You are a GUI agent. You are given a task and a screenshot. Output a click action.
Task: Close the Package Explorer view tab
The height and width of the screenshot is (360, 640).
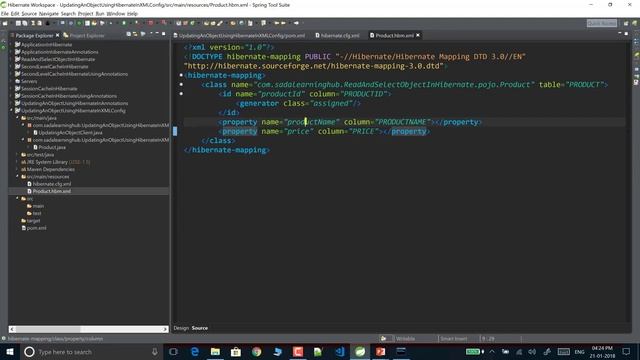pyautogui.click(x=58, y=36)
